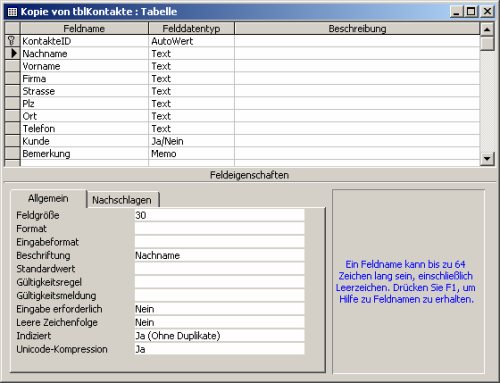
Task: Click the Beschriftung field containing Nachname
Action: pos(219,255)
